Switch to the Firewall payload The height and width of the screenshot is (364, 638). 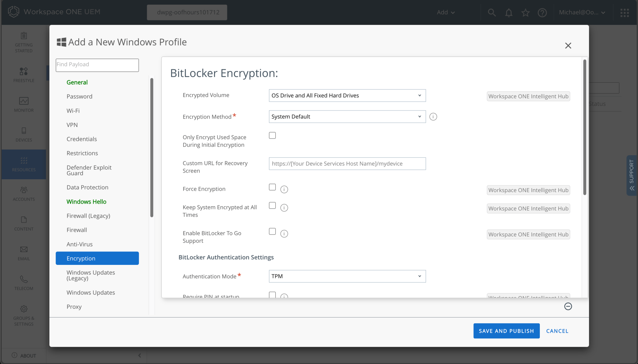click(x=77, y=230)
